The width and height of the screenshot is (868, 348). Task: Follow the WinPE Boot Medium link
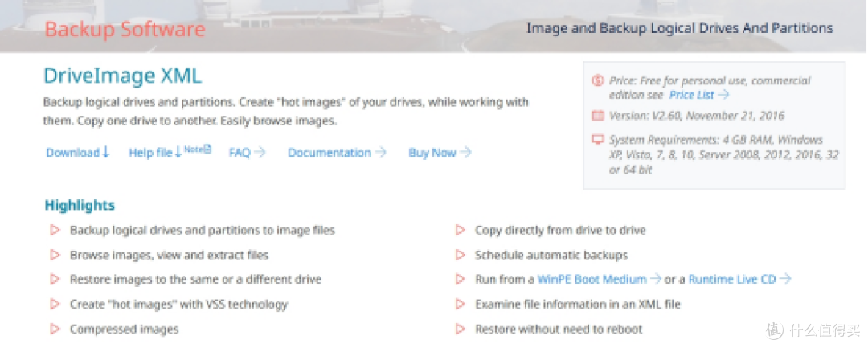pyautogui.click(x=599, y=280)
